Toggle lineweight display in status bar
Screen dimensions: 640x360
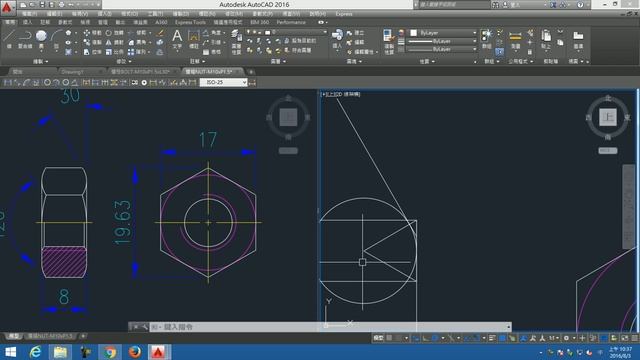[x=492, y=338]
